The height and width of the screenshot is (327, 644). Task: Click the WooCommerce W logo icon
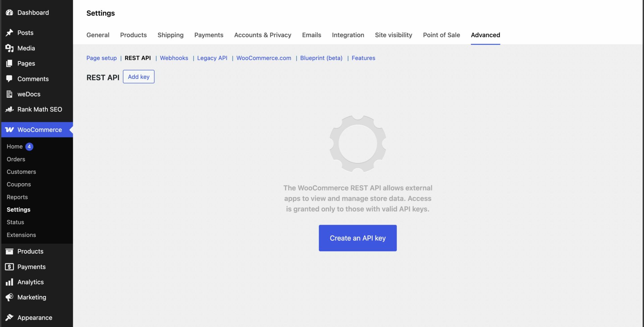coord(9,130)
